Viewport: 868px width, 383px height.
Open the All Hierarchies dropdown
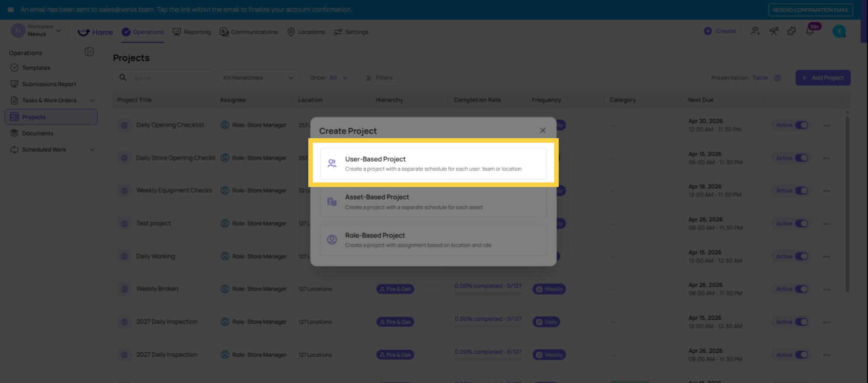[259, 78]
